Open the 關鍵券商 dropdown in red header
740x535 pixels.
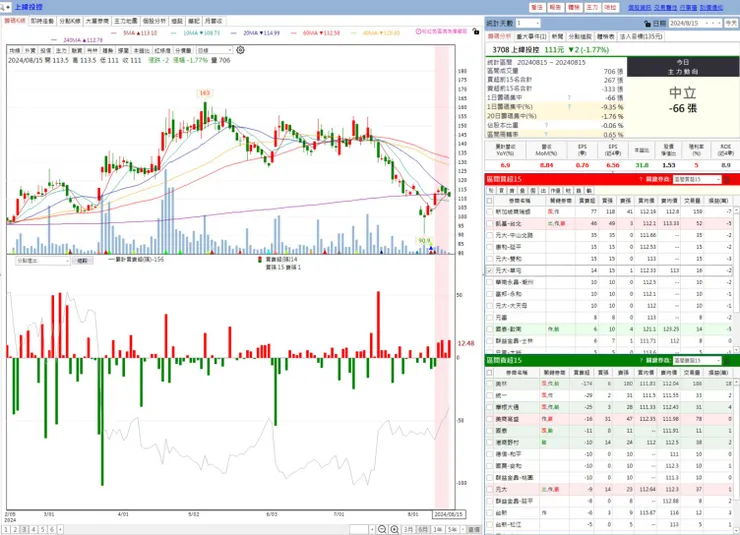(719, 179)
